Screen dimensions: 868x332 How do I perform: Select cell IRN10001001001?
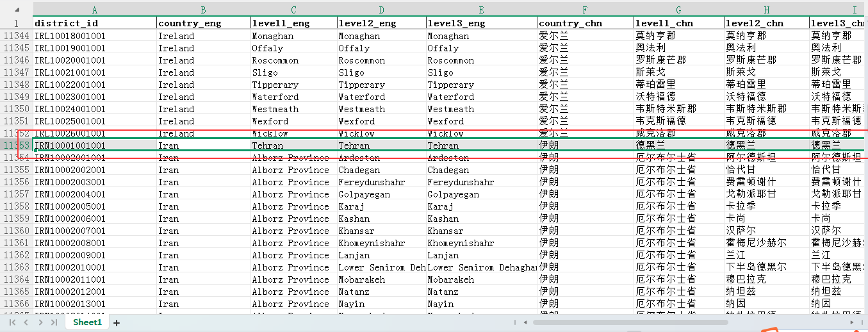click(x=95, y=145)
